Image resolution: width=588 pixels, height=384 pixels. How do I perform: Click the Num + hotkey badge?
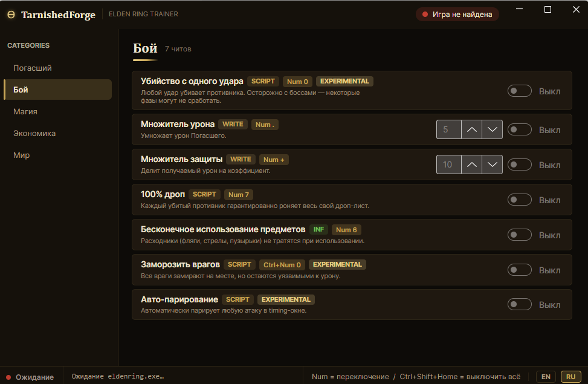click(x=274, y=160)
